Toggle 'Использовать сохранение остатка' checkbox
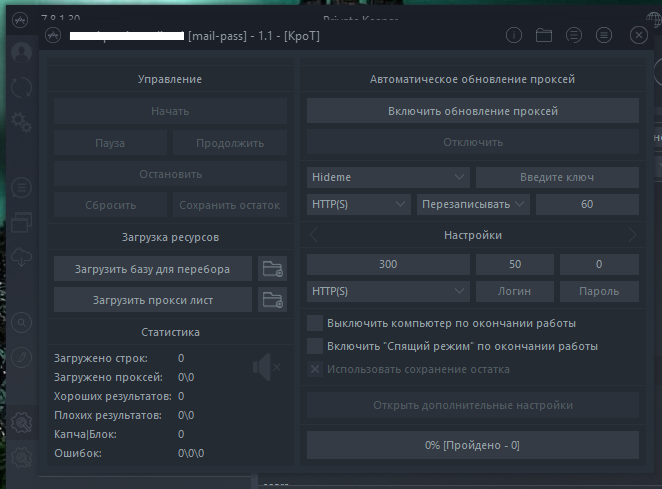Screen dimensions: 662x489 coord(315,369)
